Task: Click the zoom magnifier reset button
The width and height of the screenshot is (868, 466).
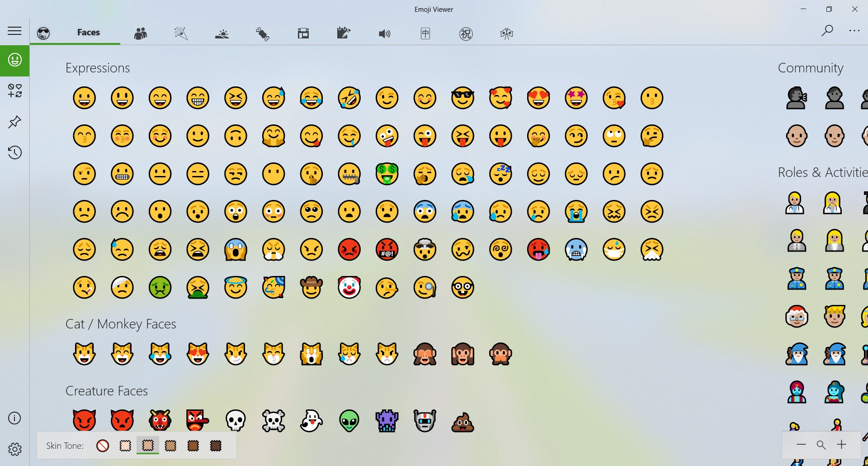Action: [821, 445]
